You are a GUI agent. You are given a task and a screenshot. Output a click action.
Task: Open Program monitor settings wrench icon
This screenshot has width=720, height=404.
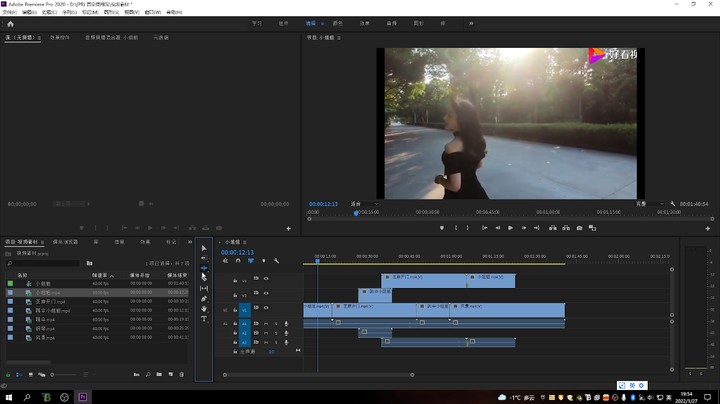coord(673,204)
